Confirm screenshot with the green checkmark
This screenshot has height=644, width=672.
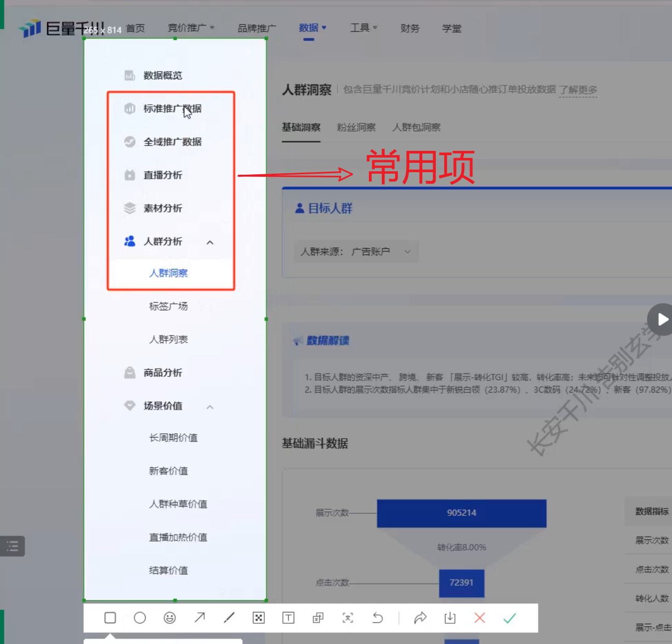point(509,618)
